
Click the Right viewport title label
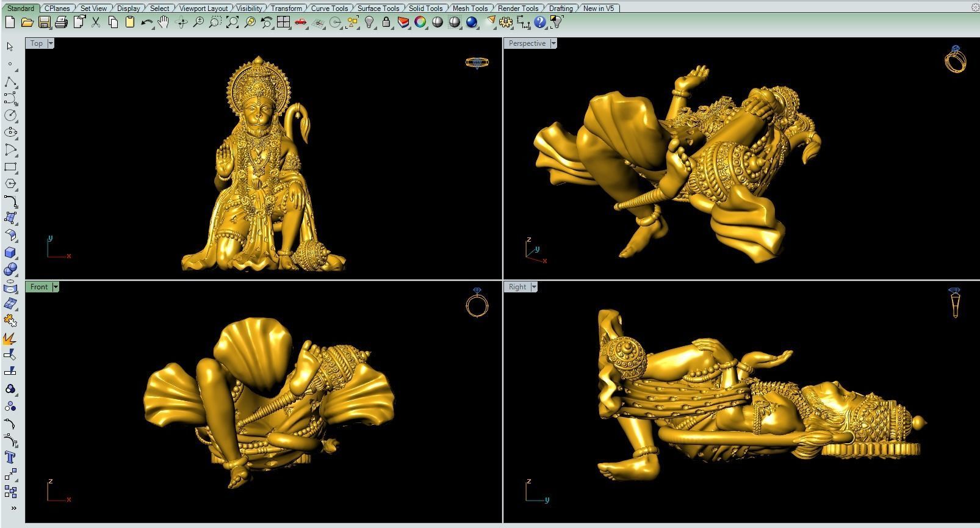coord(517,287)
